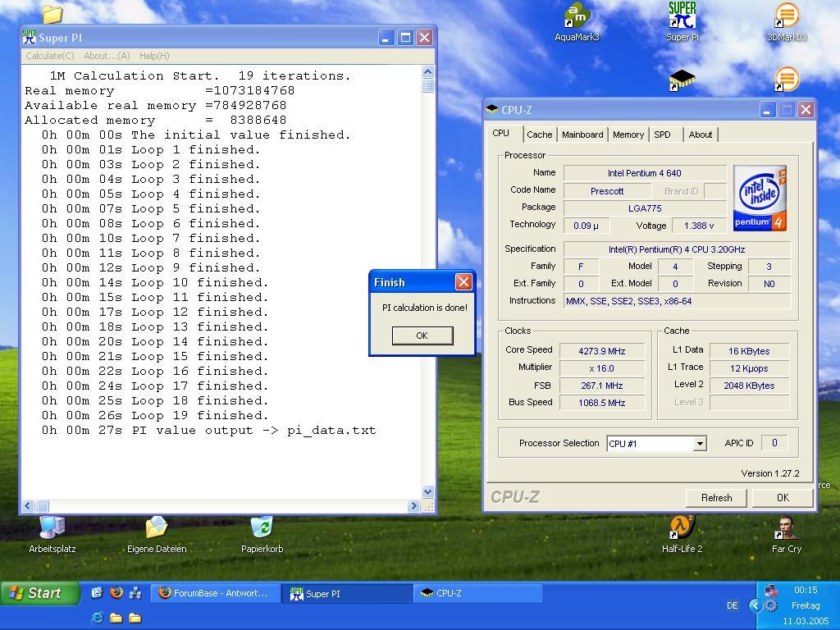Screen dimensions: 840x630
Task: Click Super PI horizontal scrollbar left arrow
Action: [29, 505]
